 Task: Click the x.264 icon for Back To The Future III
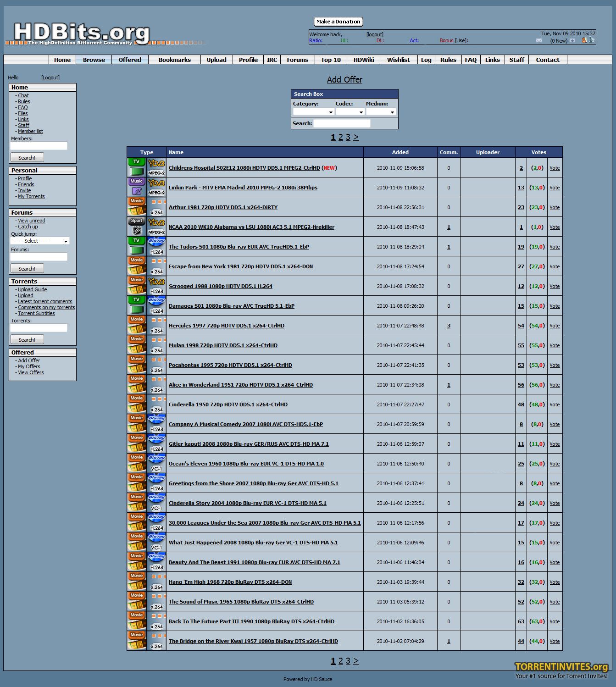click(x=156, y=621)
